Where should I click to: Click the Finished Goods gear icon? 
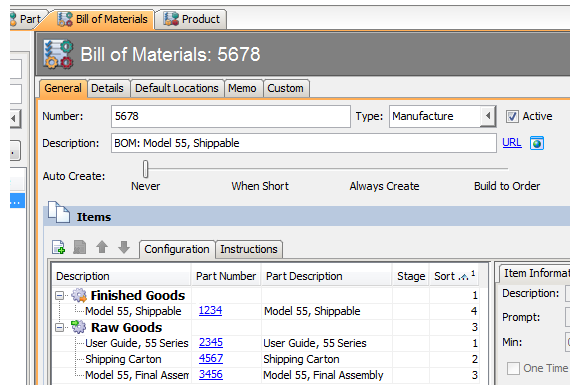(x=79, y=295)
